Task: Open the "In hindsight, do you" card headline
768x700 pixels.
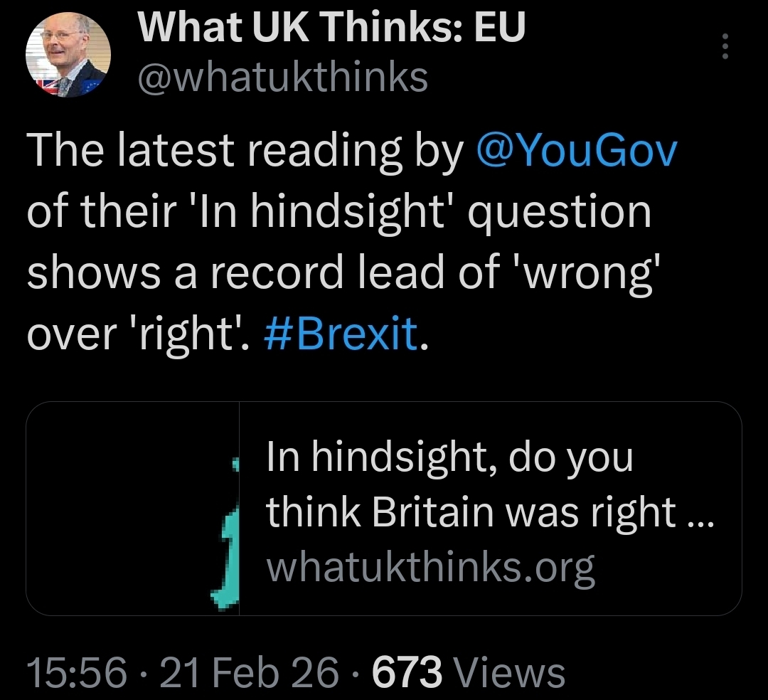Action: [x=449, y=457]
